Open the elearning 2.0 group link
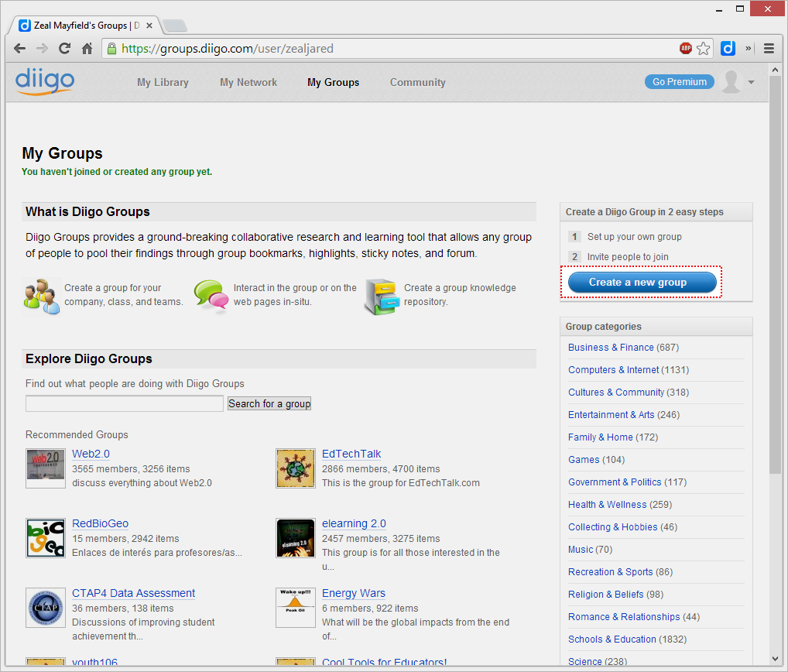Image resolution: width=788 pixels, height=672 pixels. (354, 523)
